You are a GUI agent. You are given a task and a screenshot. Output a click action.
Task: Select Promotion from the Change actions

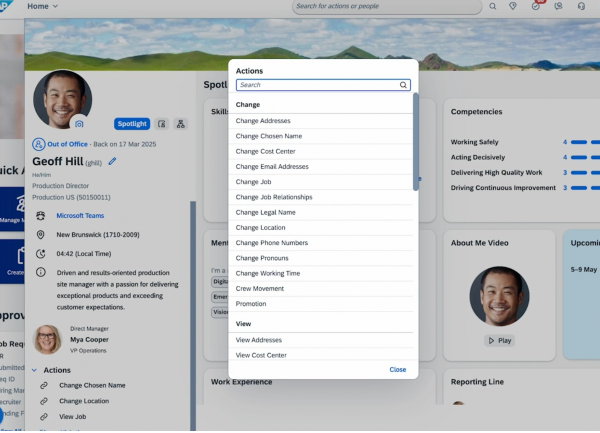coord(251,303)
